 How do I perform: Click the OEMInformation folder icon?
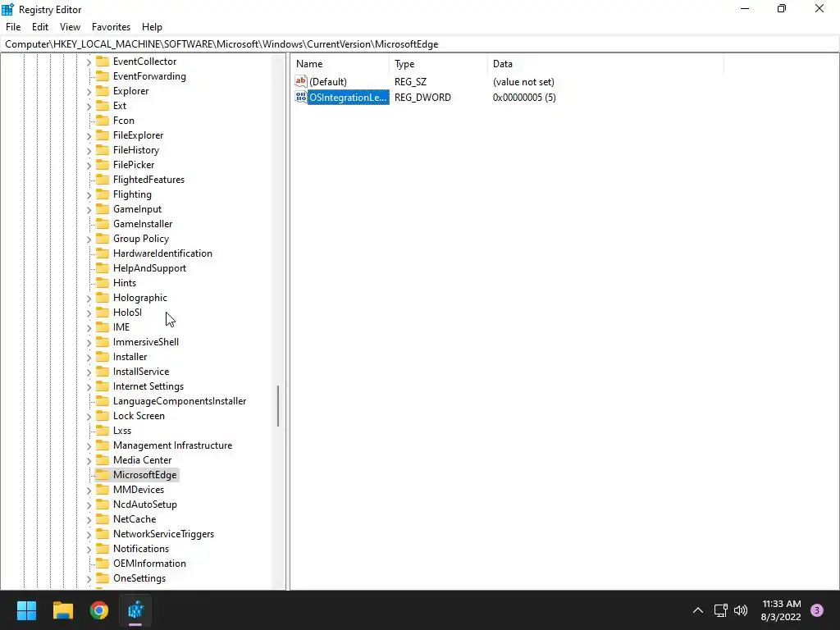click(x=103, y=563)
